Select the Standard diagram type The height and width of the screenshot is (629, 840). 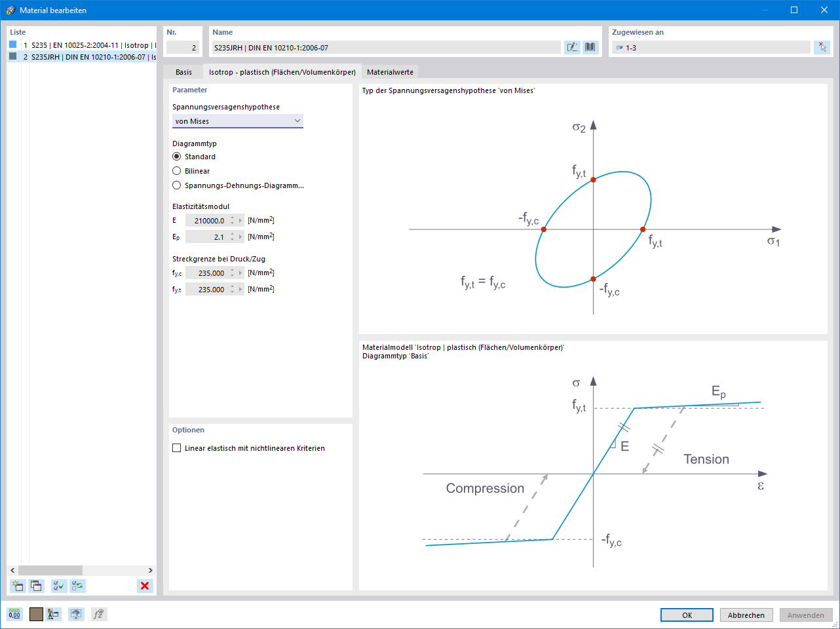tap(176, 157)
